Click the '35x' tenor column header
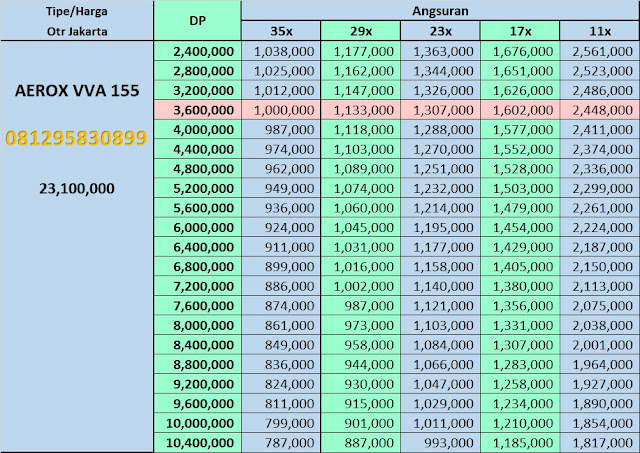 [281, 31]
